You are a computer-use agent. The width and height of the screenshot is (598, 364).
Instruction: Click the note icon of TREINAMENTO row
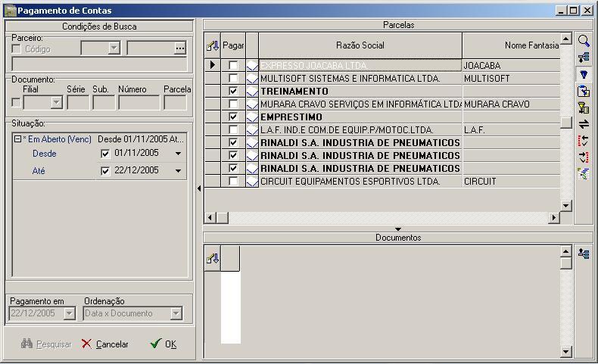click(x=252, y=91)
